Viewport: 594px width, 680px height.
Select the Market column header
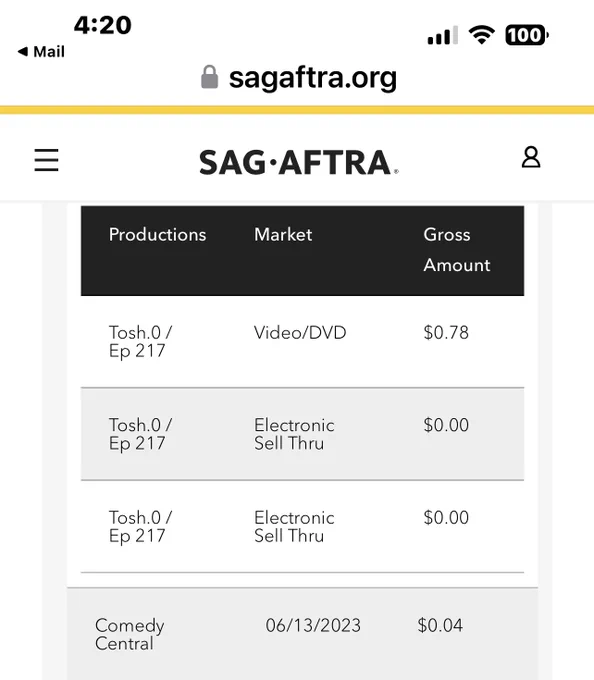point(283,235)
